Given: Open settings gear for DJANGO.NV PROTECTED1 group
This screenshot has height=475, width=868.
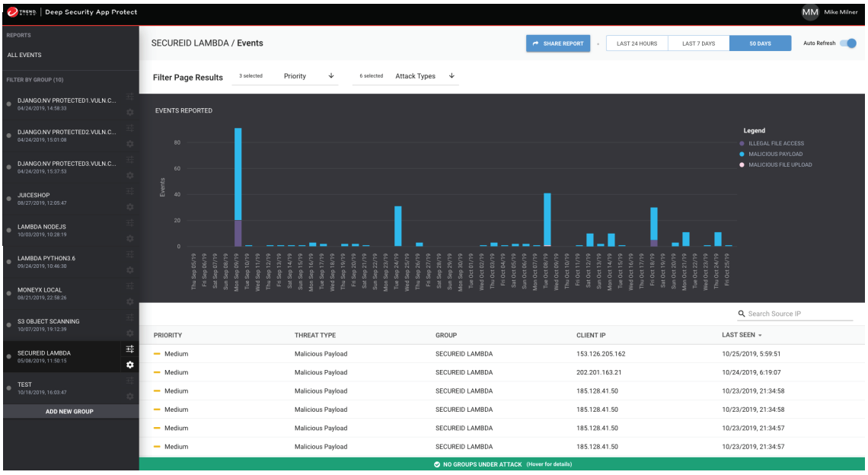Looking at the screenshot, I should click(x=130, y=113).
